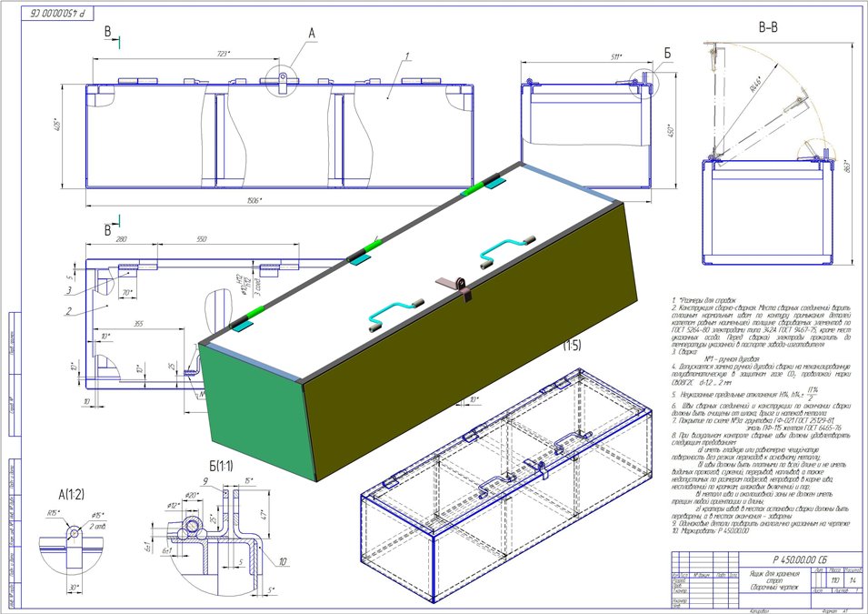
Task: Select the latch hasp on the 3D lid
Action: point(456,288)
